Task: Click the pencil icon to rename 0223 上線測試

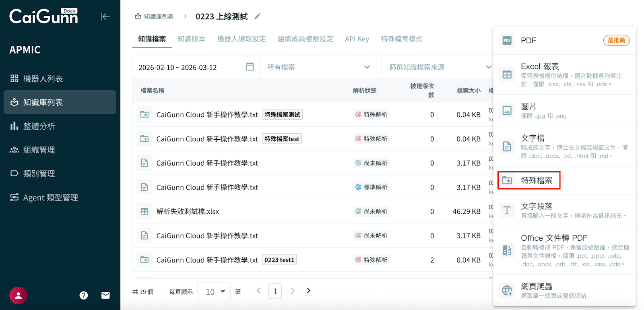Action: coord(258,16)
